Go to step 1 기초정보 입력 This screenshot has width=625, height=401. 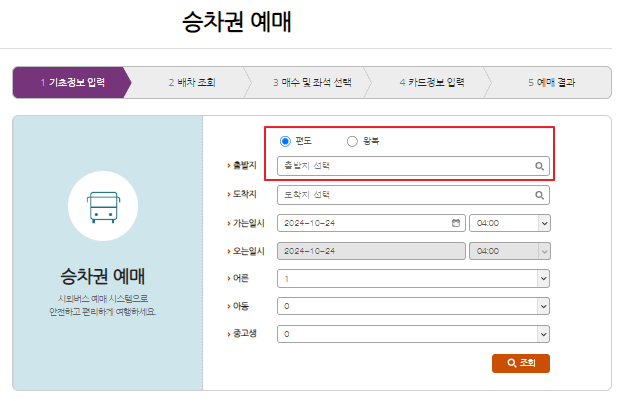click(x=72, y=83)
